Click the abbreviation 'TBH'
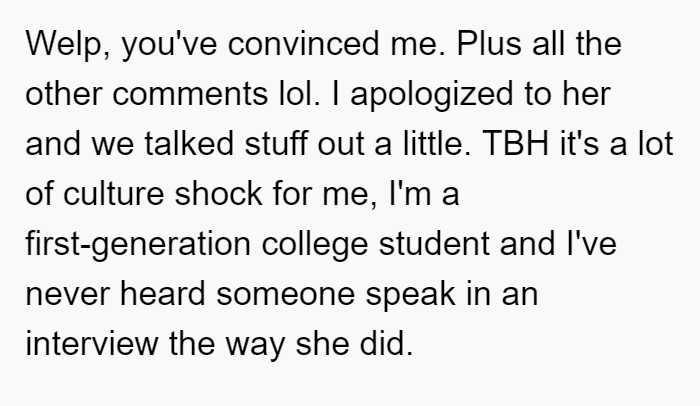Viewport: 700px width, 406px height. (x=515, y=143)
